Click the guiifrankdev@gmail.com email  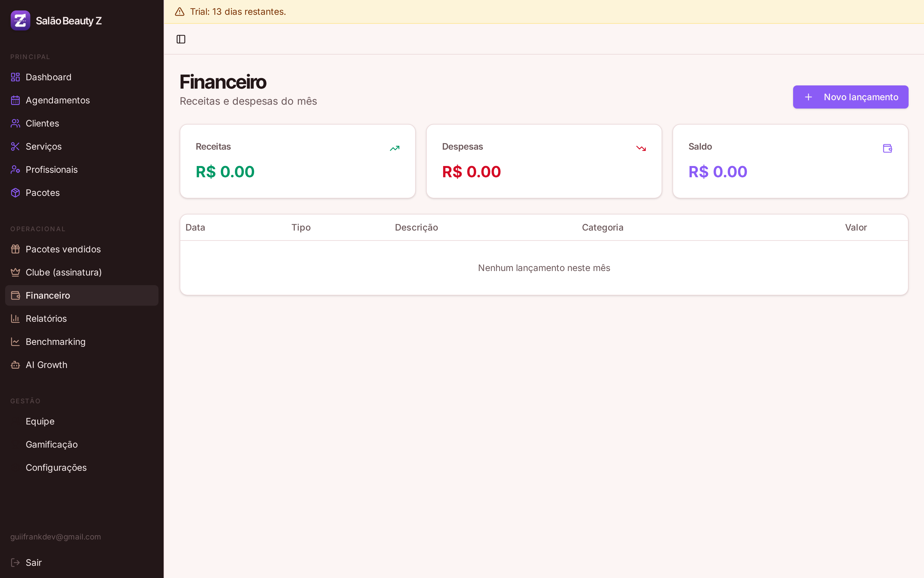coord(56,537)
